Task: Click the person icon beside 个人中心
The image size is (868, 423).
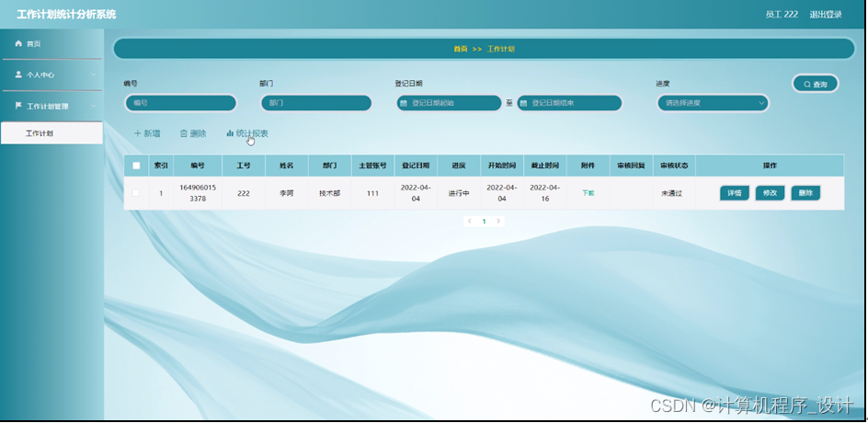Action: pyautogui.click(x=18, y=74)
